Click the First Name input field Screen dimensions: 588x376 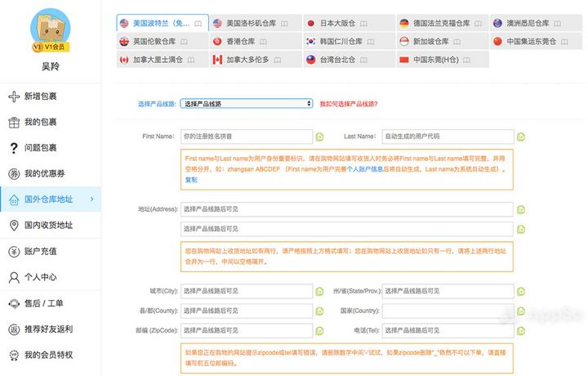pyautogui.click(x=247, y=137)
